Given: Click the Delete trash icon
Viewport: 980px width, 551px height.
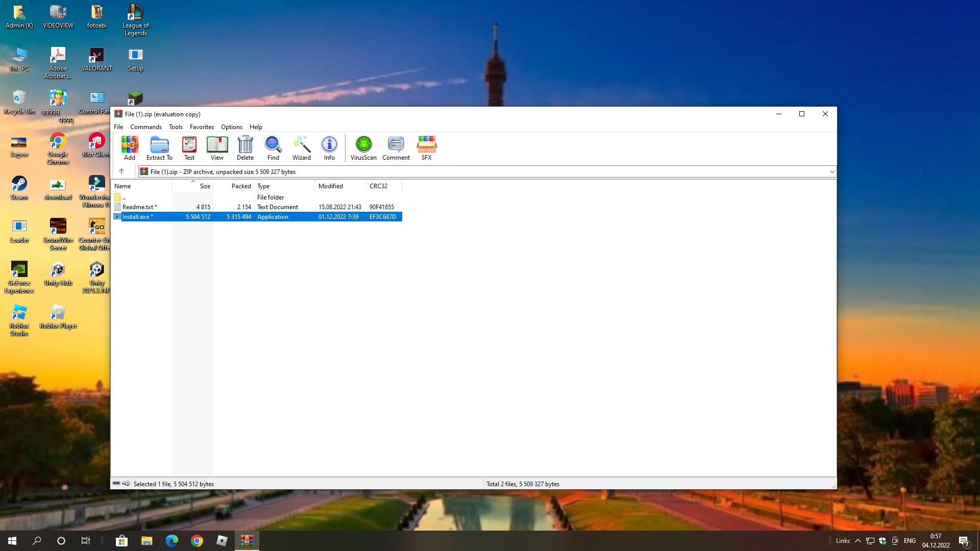Looking at the screenshot, I should (245, 147).
